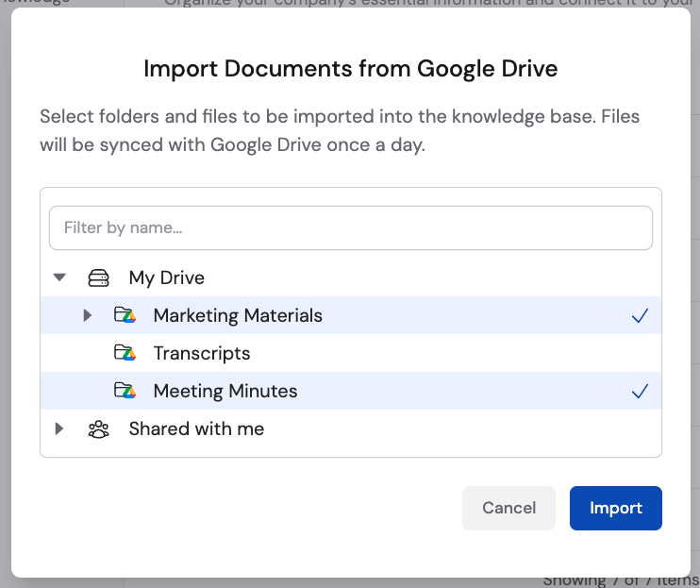Click the Transcripts Drive folder icon
The image size is (700, 588).
click(125, 353)
